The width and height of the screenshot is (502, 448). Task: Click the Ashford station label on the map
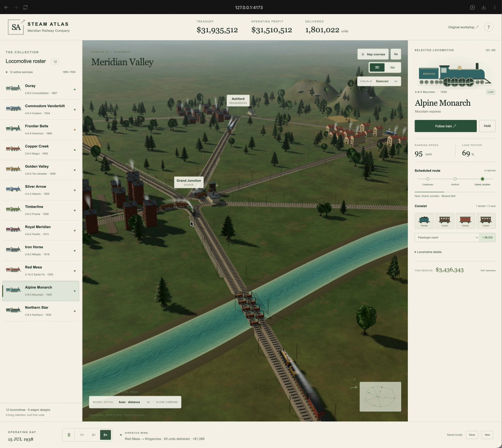tap(238, 100)
